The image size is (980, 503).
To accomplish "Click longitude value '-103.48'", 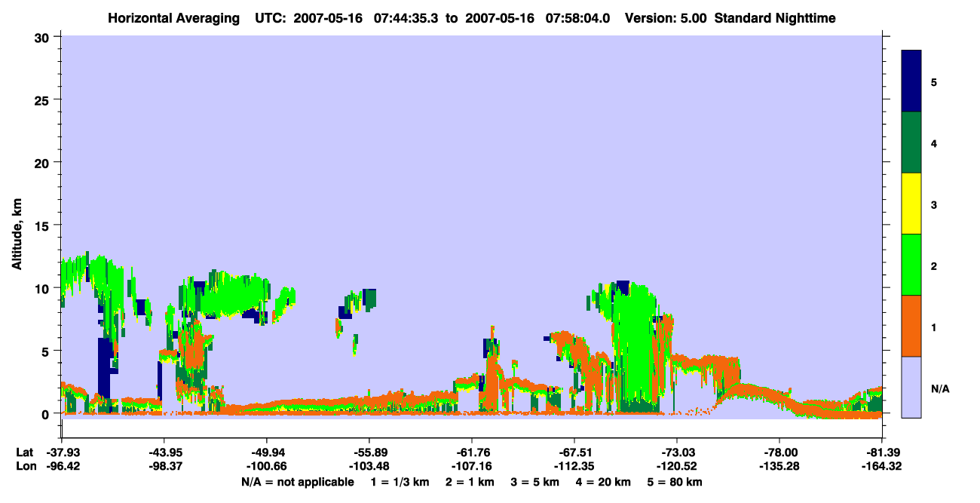I will click(x=369, y=466).
